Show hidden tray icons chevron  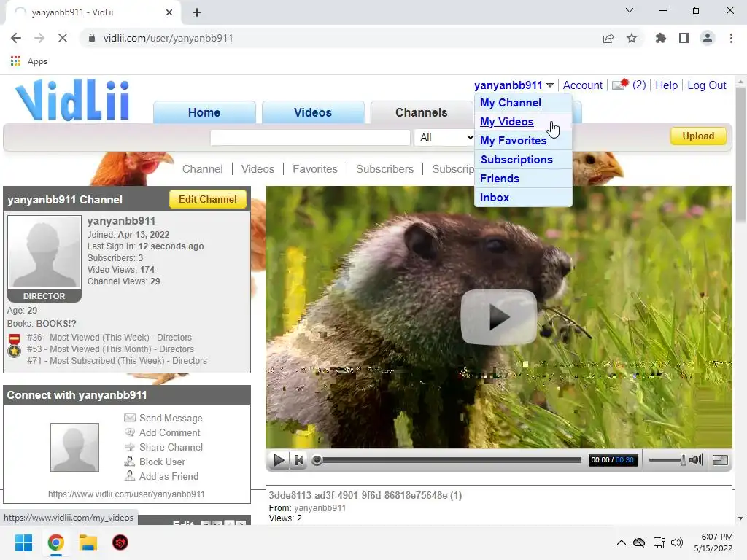(622, 542)
